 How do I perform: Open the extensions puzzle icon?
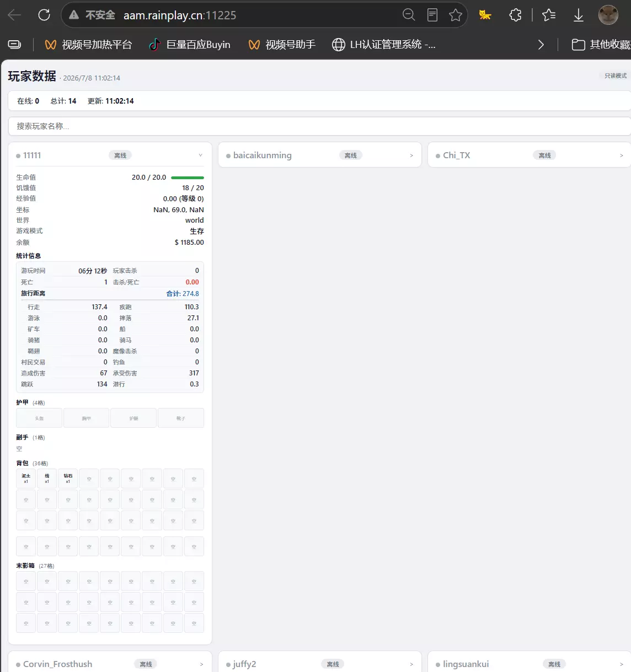pos(515,15)
